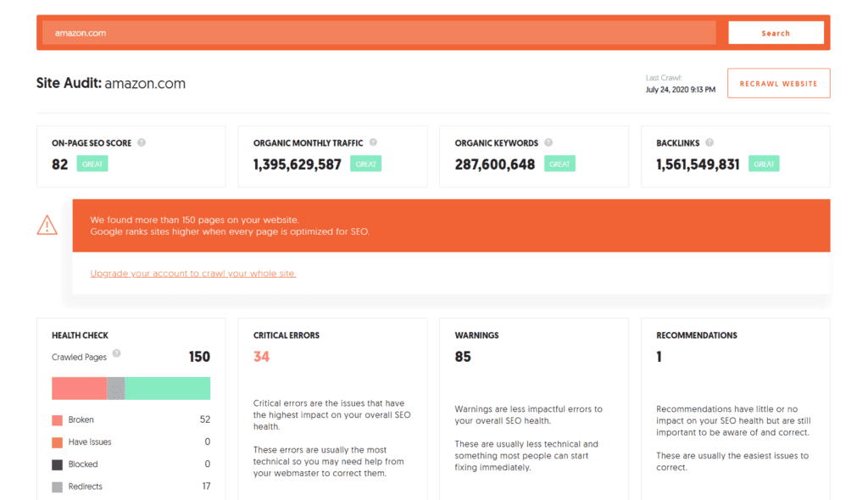
Task: Click the help icon beside On-Page SEO Score
Action: pyautogui.click(x=142, y=143)
